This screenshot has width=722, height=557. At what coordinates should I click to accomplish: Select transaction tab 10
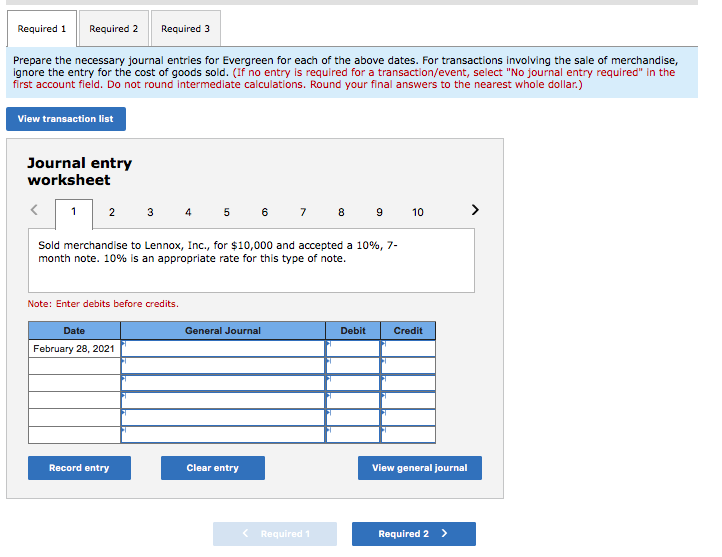tap(418, 212)
